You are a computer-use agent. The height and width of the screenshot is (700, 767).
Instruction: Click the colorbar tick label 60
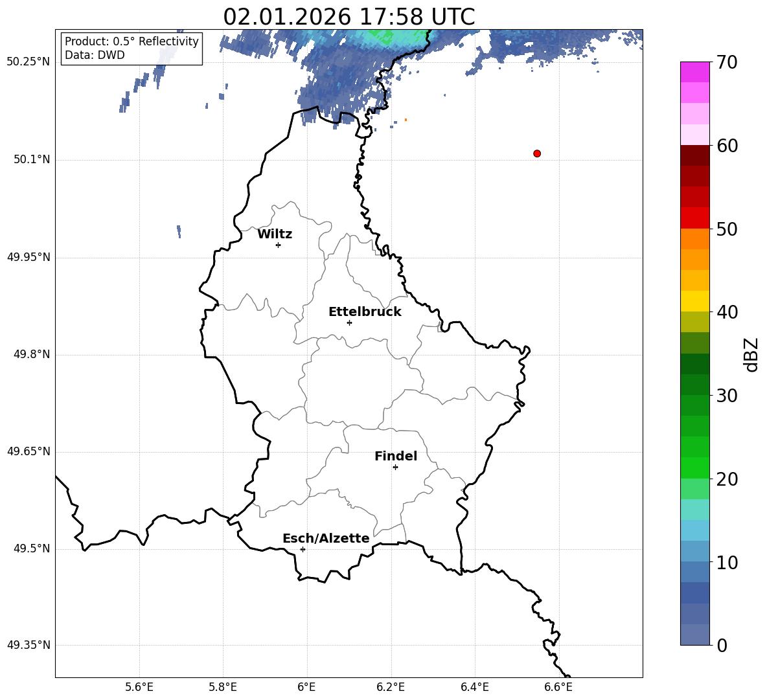[x=727, y=146]
